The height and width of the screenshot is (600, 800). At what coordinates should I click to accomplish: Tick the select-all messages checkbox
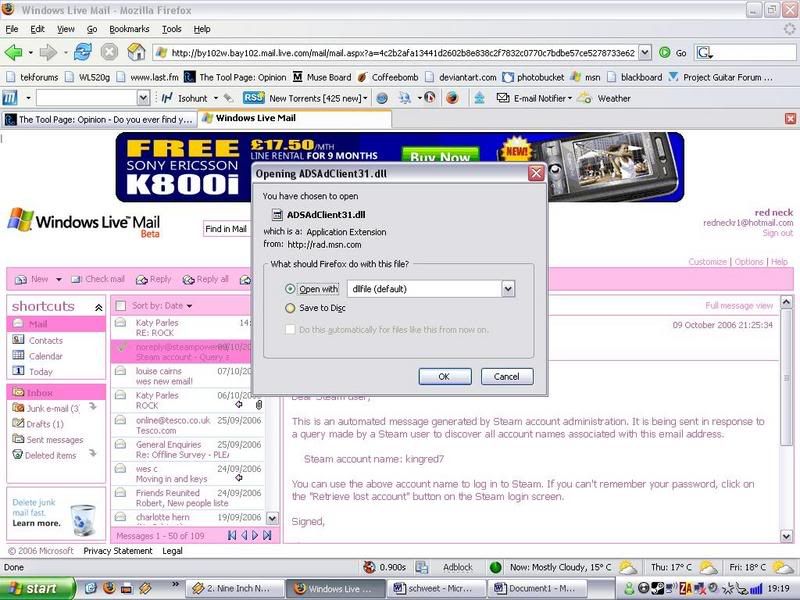coord(121,306)
